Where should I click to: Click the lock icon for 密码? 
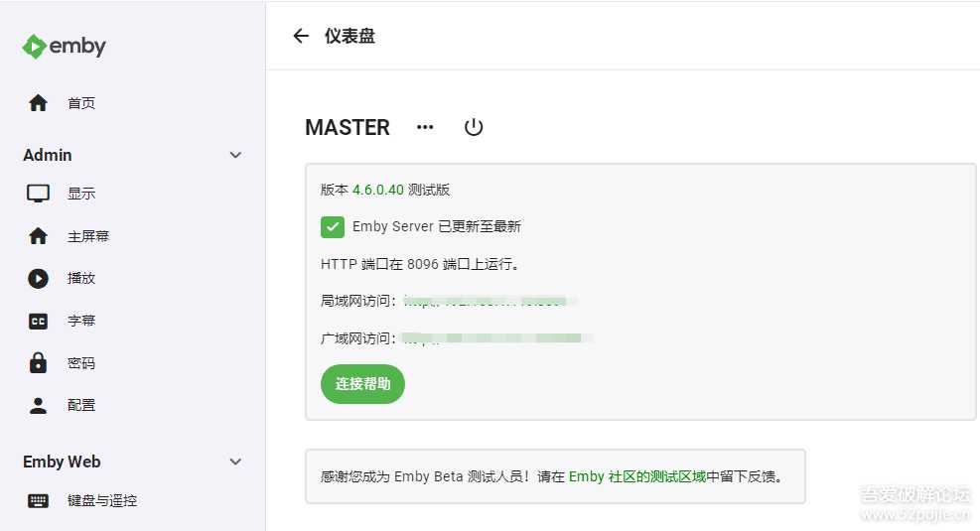[38, 362]
